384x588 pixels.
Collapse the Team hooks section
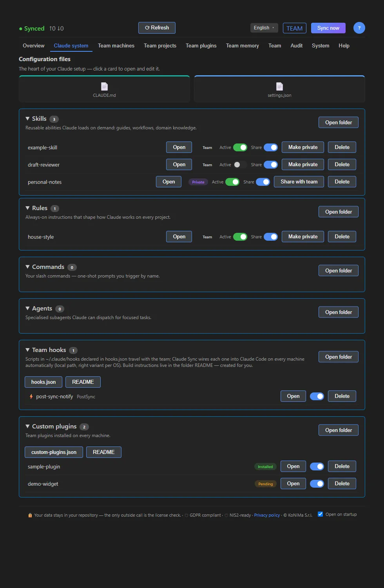click(x=27, y=350)
